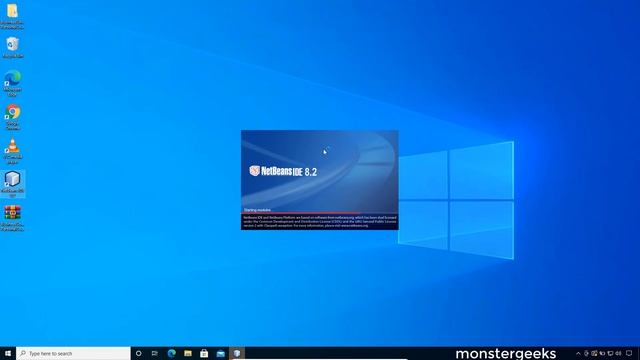This screenshot has width=640, height=360.
Task: Launch Microsoft Edge from the desktop
Action: click(x=12, y=83)
